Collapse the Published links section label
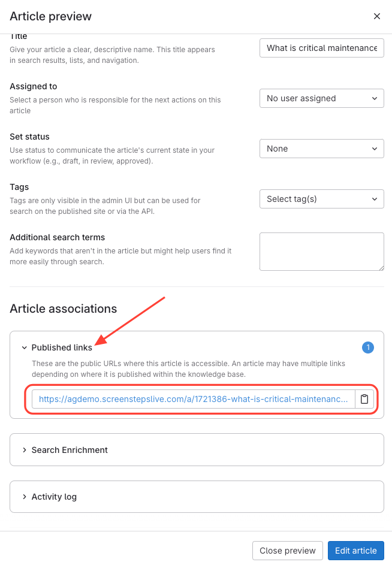The height and width of the screenshot is (562, 392). pyautogui.click(x=62, y=348)
